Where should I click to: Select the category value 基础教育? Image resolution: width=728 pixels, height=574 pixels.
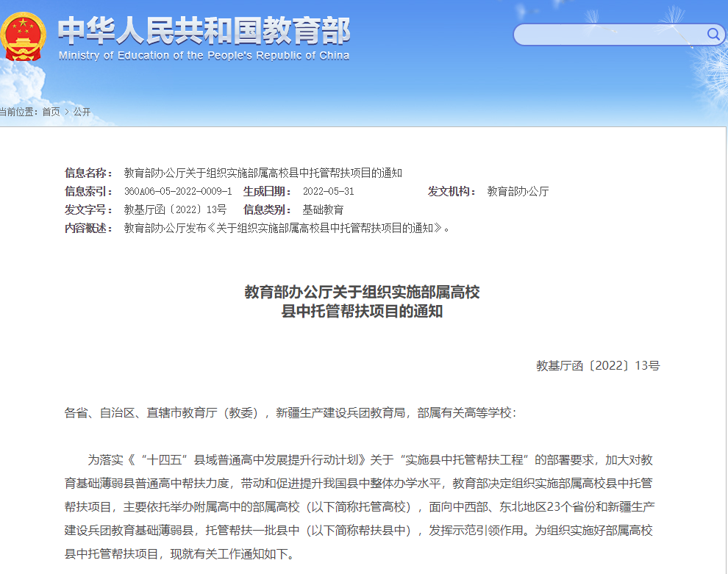(323, 209)
